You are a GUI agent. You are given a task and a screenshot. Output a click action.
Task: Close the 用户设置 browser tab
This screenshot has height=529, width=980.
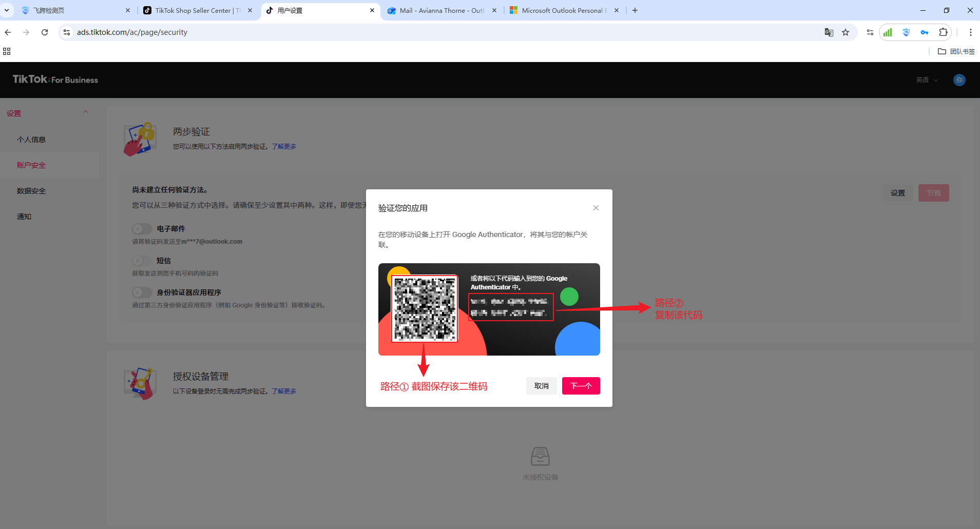(372, 10)
